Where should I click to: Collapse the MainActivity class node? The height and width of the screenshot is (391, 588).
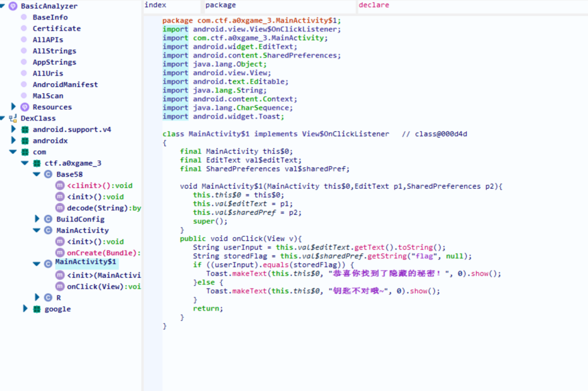coord(37,231)
